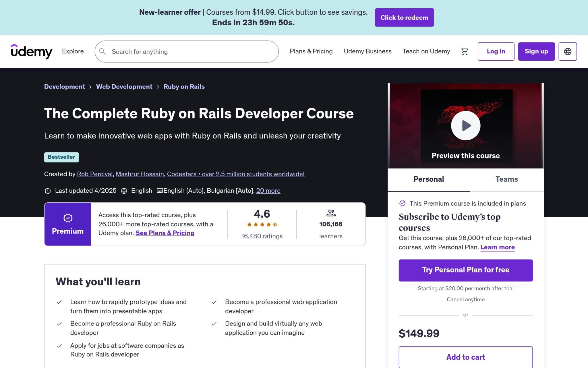Click Try Personal Plan for free
The height and width of the screenshot is (368, 588).
[465, 270]
